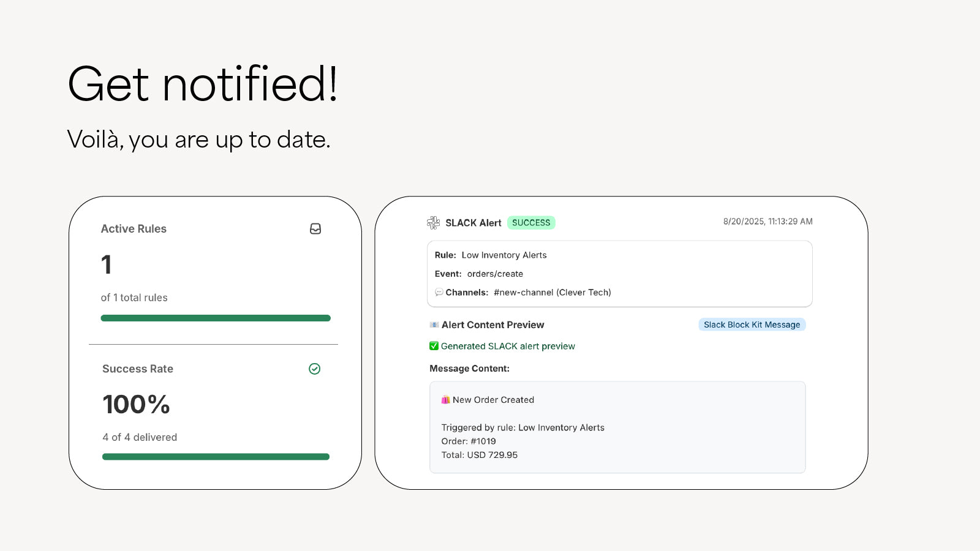This screenshot has width=980, height=551.
Task: Select the Low Inventory Alerts rule name
Action: point(504,255)
